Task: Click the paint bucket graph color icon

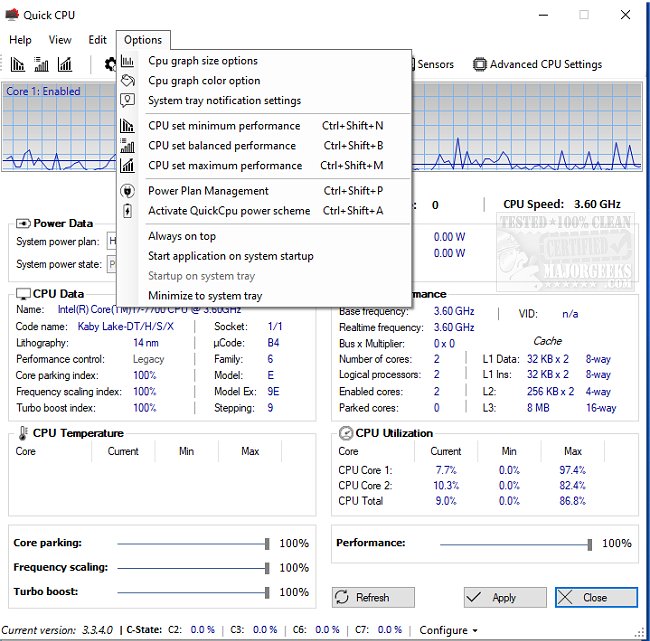Action: [x=127, y=80]
